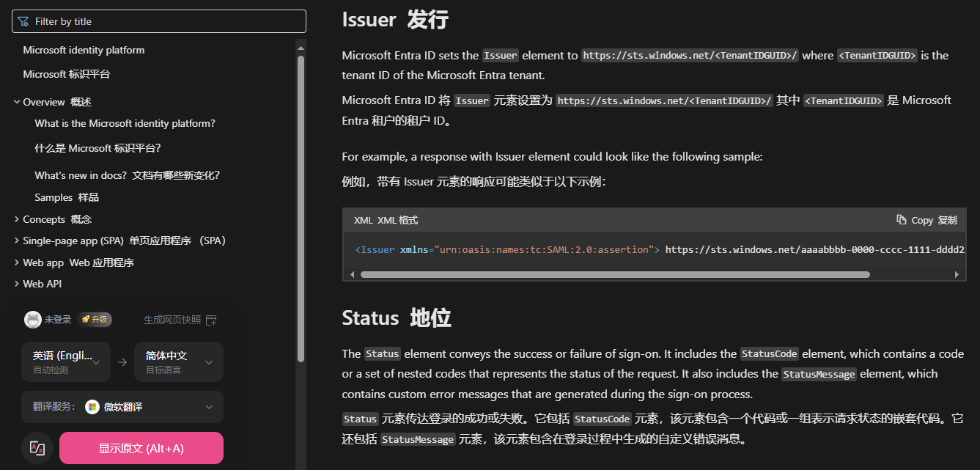This screenshot has width=980, height=470.
Task: Click the Microsoft logo in 翻译服务 selector
Action: point(92,407)
